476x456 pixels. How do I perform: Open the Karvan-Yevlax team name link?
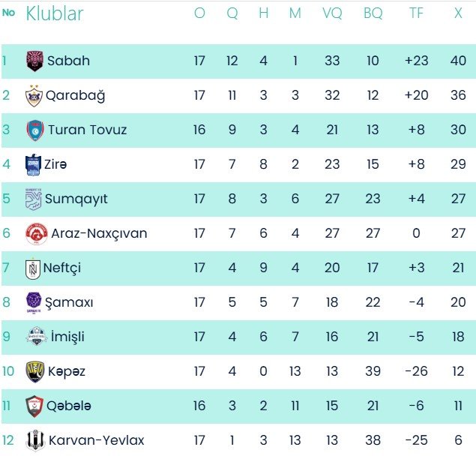(x=96, y=440)
